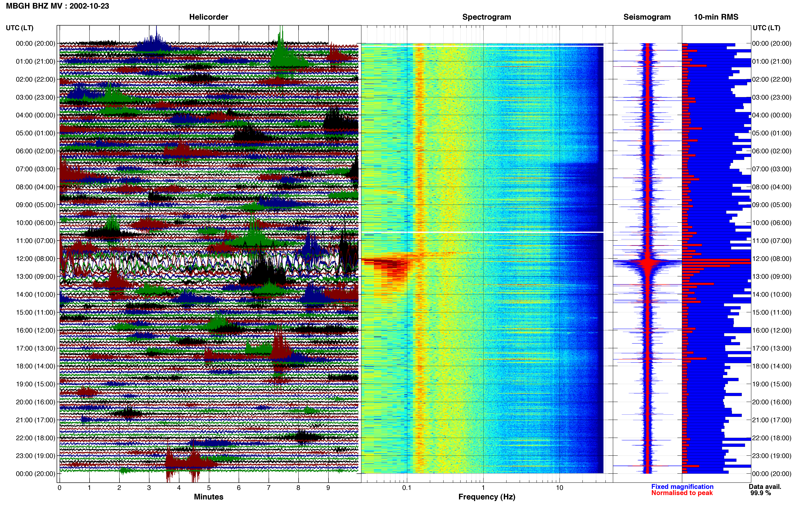Click "15:00 (11:00)" on the RMS panel time axis
812x508 pixels.
click(772, 313)
